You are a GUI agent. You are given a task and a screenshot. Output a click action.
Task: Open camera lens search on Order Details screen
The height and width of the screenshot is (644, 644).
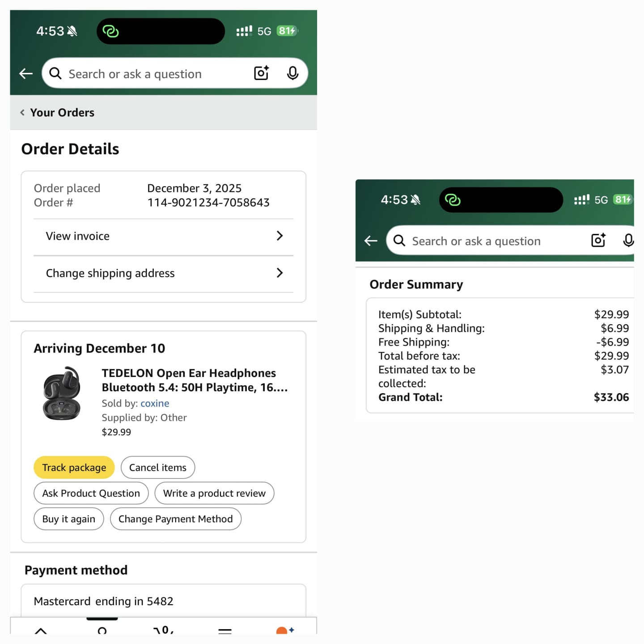tap(261, 73)
